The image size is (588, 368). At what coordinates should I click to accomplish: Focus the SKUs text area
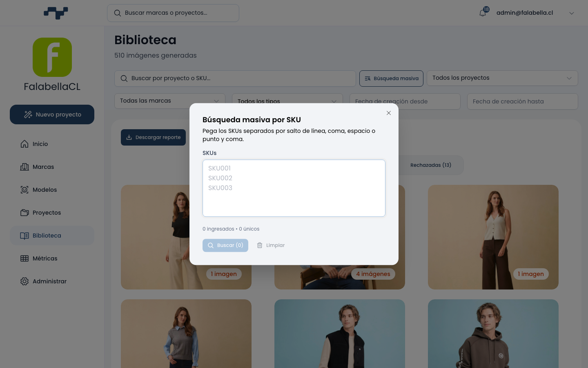(294, 188)
